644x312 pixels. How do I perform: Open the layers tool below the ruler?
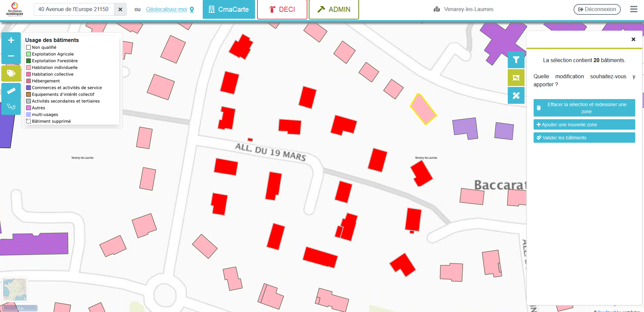[x=11, y=107]
